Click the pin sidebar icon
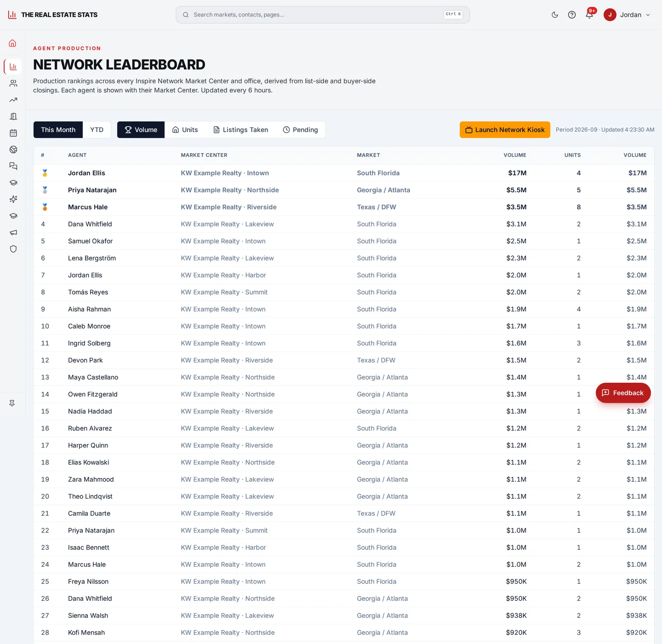Viewport: 662px width, 644px height. (x=12, y=403)
